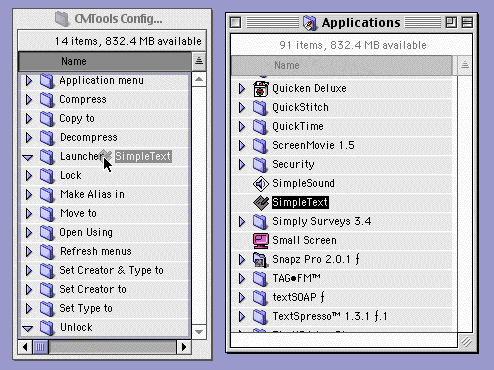
Task: Expand the Compress folder triangle
Action: [x=29, y=100]
